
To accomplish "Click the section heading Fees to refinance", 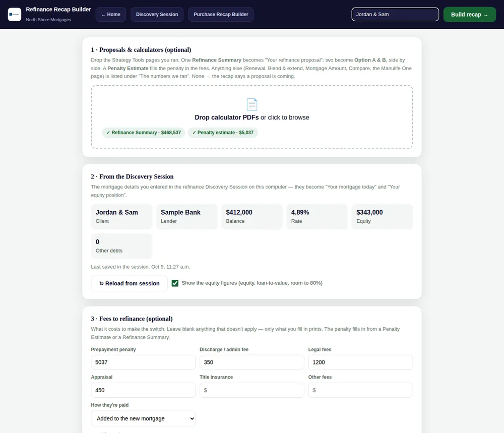I will (x=132, y=319).
